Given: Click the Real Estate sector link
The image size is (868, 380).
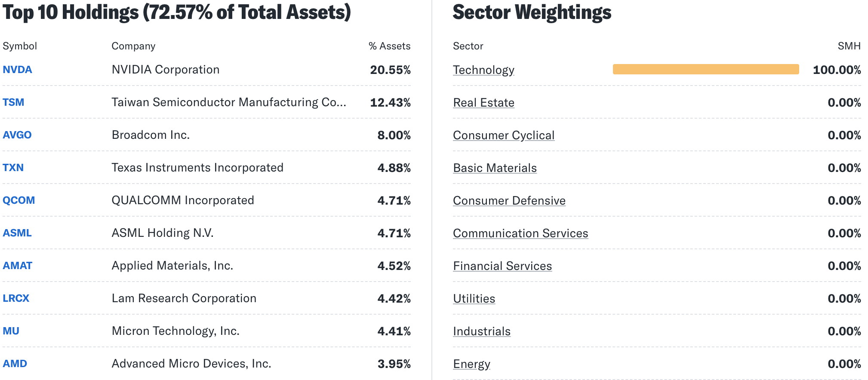Looking at the screenshot, I should [483, 103].
